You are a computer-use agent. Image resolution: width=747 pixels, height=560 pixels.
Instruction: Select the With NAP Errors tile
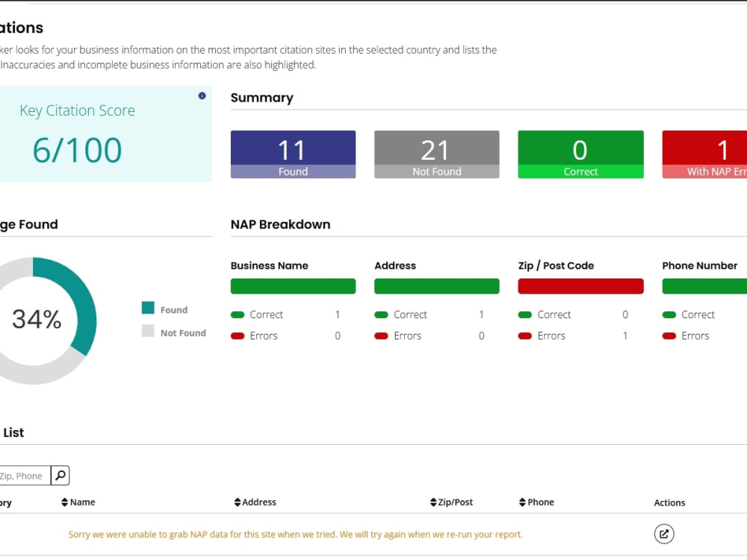[704, 155]
